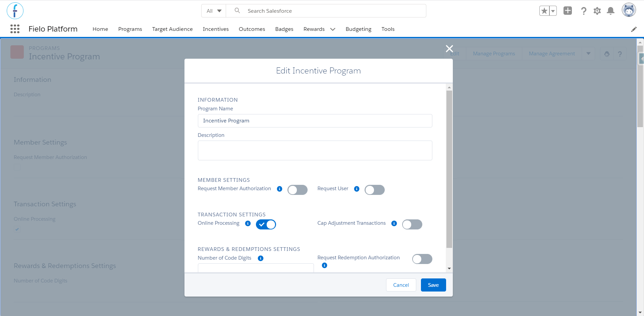This screenshot has height=316, width=644.
Task: Check background Request Member Authorization checkbox
Action: coord(17,167)
